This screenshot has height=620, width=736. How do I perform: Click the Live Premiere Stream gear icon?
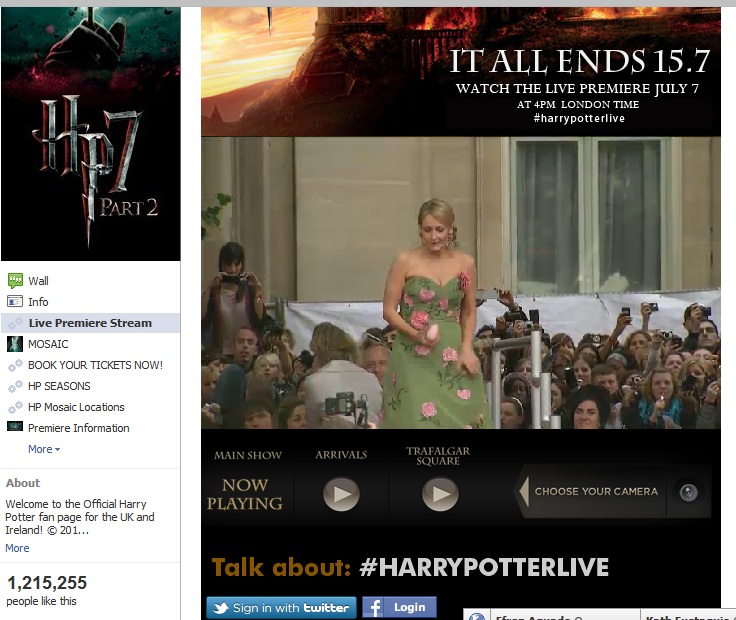[15, 323]
